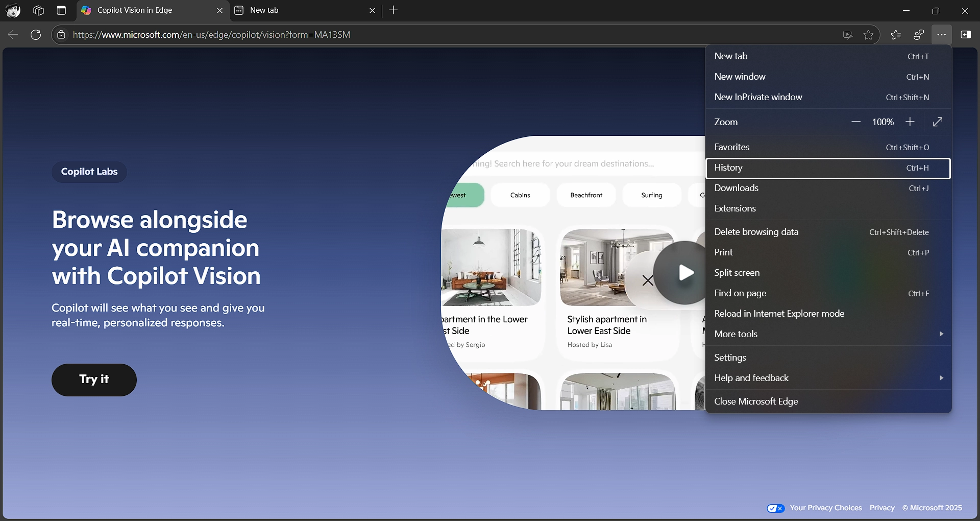Click the dream destinations search field
This screenshot has width=980, height=521.
point(587,164)
